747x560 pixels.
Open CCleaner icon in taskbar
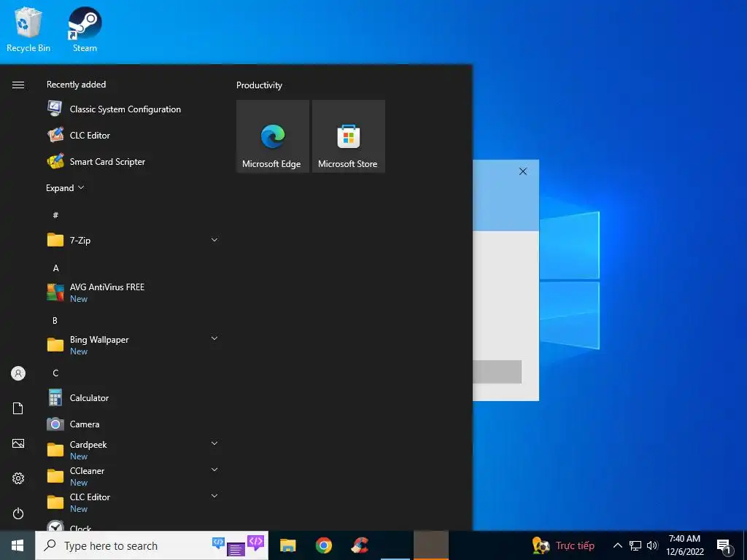click(360, 545)
